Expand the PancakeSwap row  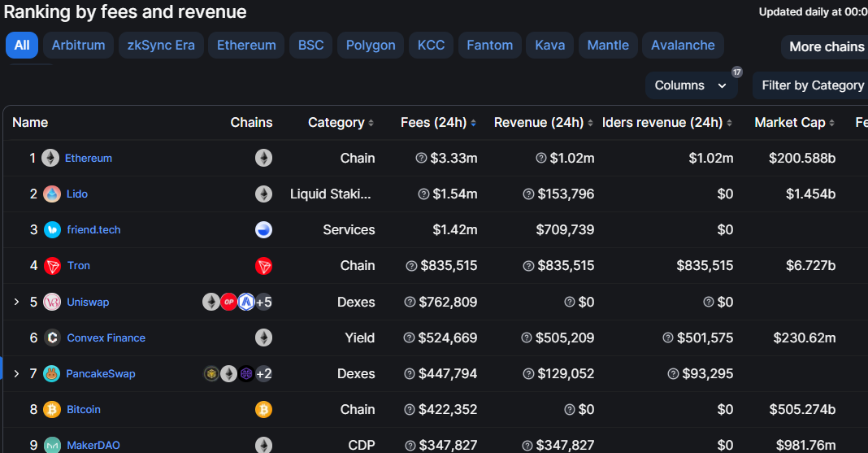pyautogui.click(x=16, y=374)
